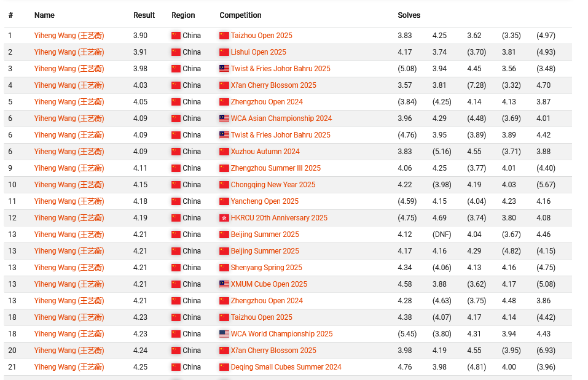Screen dimensions: 588x380
Task: Open the Xuzhou Autumn 2024 link
Action: coord(265,152)
